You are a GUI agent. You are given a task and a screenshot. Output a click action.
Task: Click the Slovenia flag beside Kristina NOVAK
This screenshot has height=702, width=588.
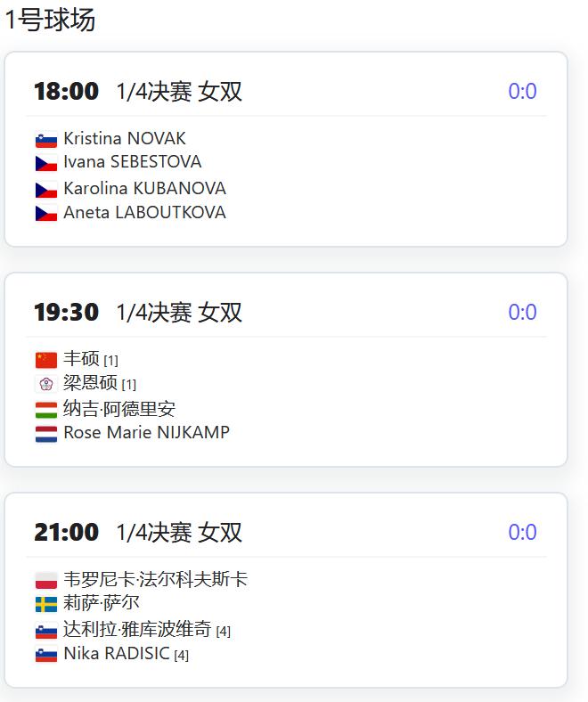(46, 140)
